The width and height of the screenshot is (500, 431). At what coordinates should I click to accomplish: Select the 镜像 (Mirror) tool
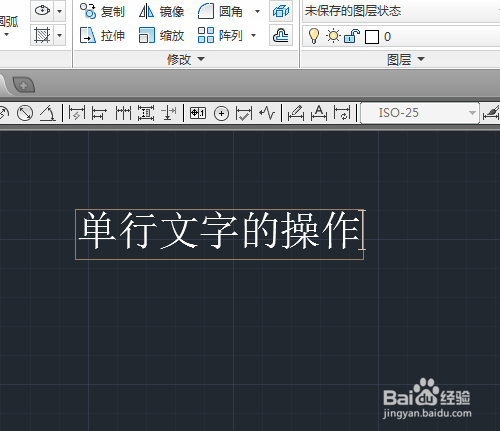(161, 11)
